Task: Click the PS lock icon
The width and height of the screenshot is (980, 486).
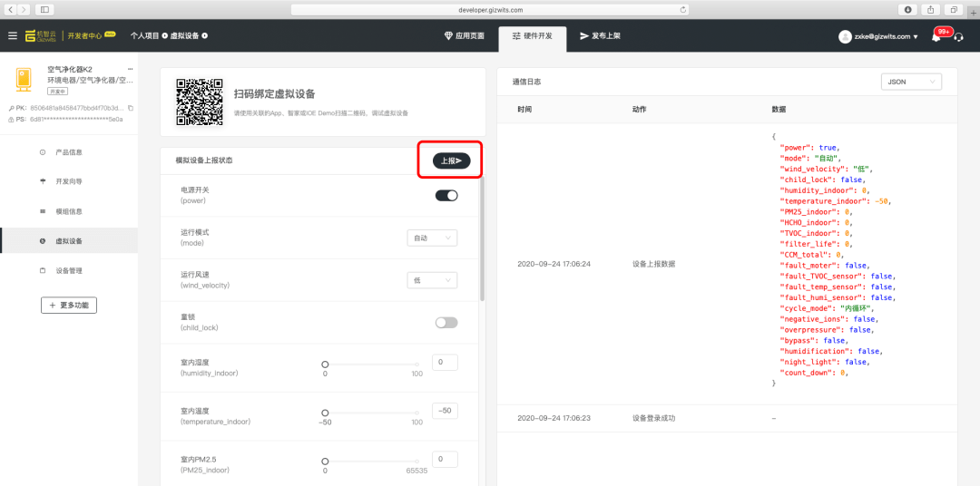Action: click(x=11, y=119)
